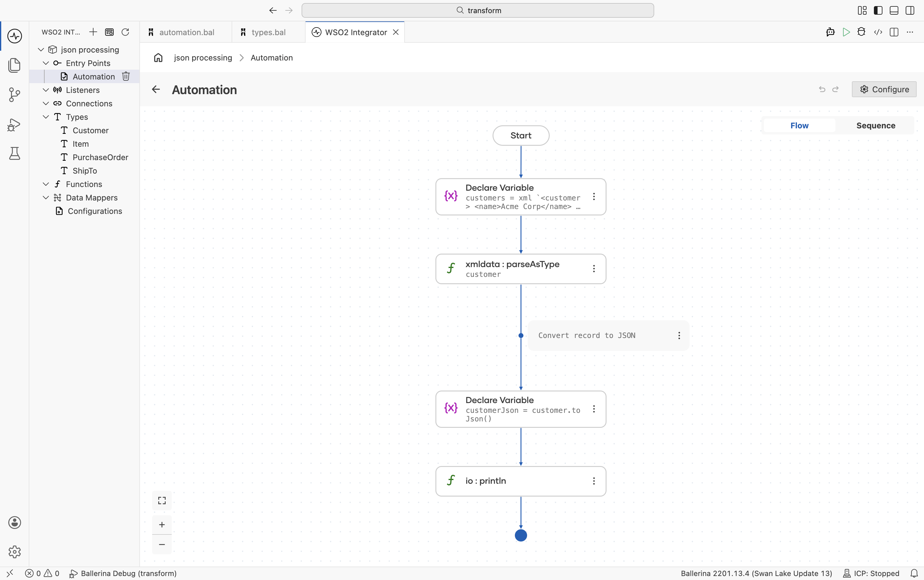
Task: Select the customerJson Declare Variable node
Action: 520,409
